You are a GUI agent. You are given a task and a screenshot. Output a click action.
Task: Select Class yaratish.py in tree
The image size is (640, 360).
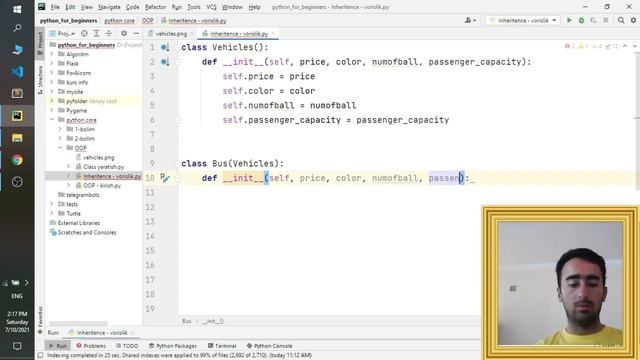click(x=104, y=167)
